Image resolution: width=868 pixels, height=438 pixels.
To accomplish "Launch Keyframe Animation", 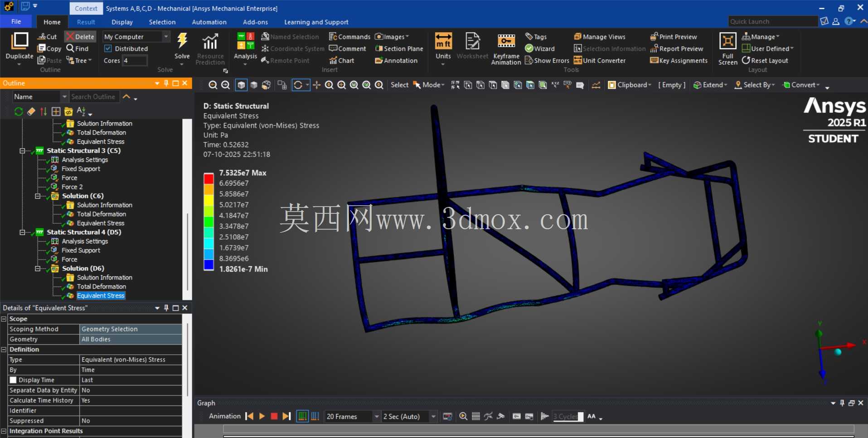I will [x=506, y=49].
